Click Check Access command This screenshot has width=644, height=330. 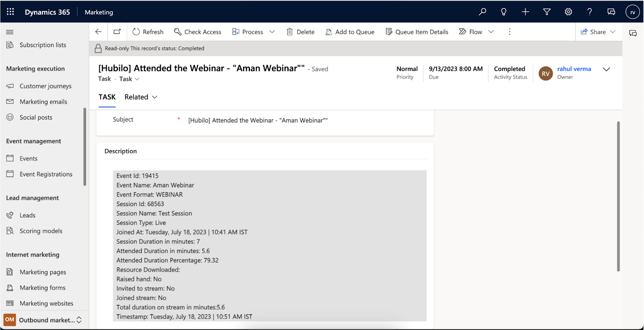click(x=198, y=32)
